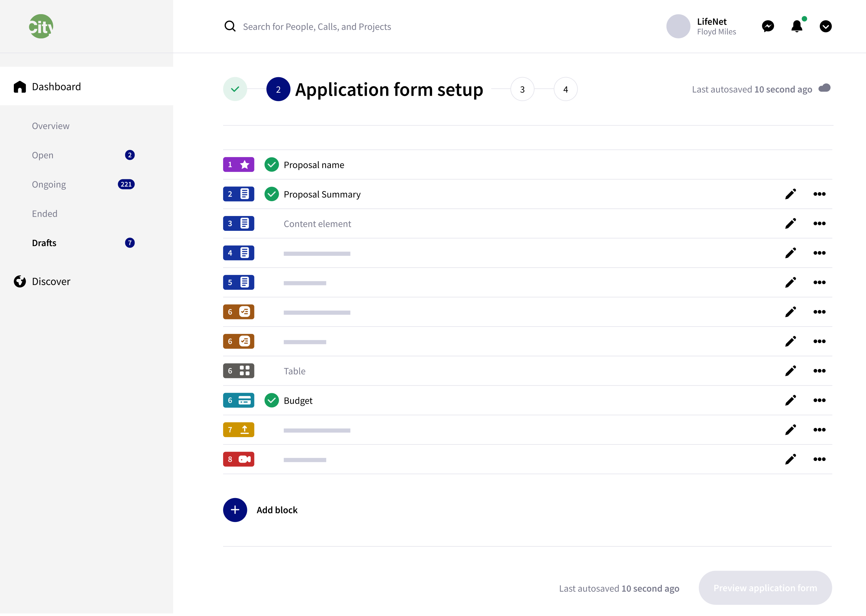The image size is (866, 616).
Task: Toggle the green check on Proposal name
Action: (272, 165)
